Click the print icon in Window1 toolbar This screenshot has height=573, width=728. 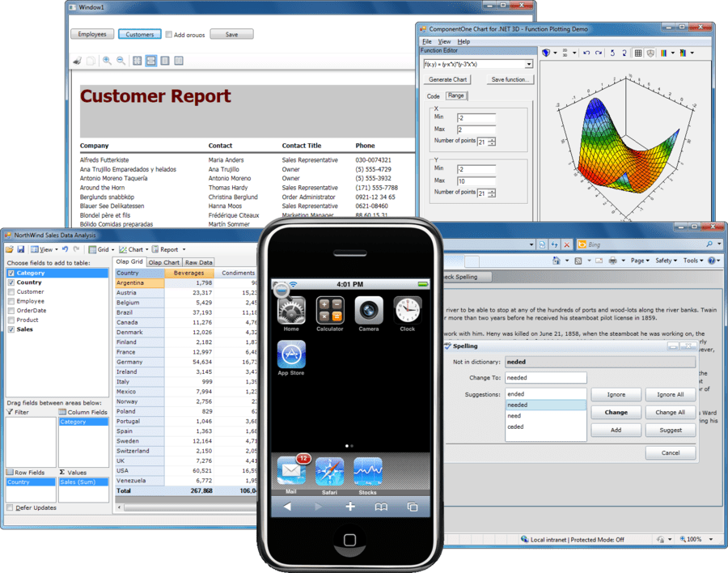(x=78, y=61)
